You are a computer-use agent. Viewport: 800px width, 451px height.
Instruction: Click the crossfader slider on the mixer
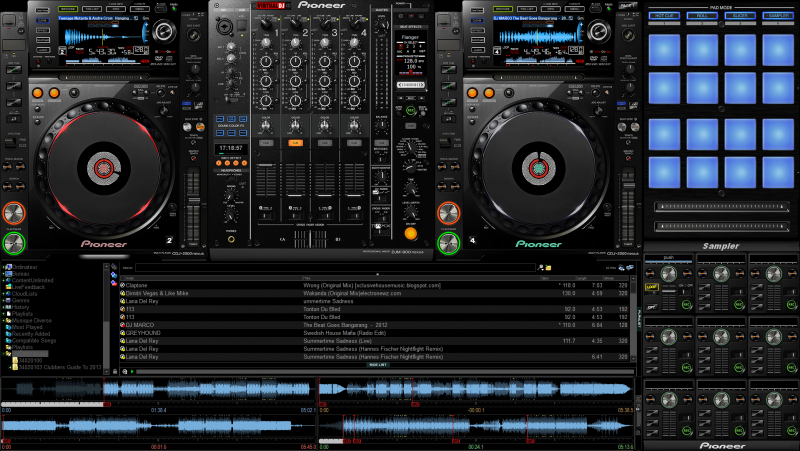[x=310, y=239]
